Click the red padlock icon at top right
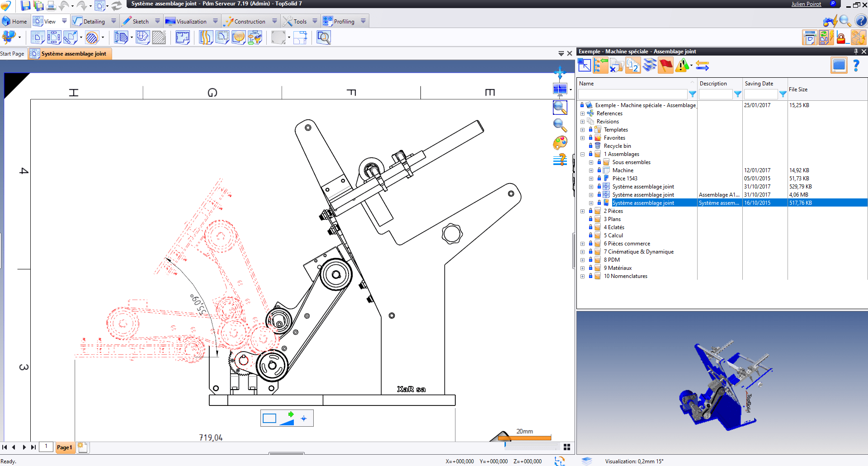This screenshot has height=466, width=868. pyautogui.click(x=841, y=38)
